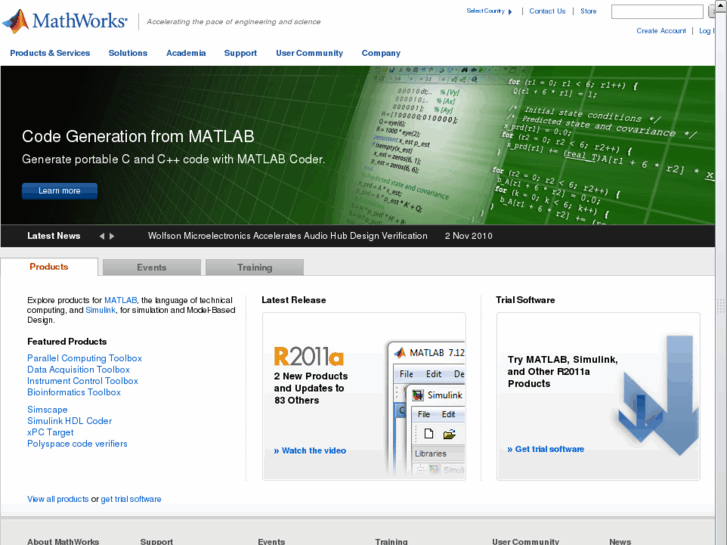Show previous Latest News item arrow

point(102,236)
